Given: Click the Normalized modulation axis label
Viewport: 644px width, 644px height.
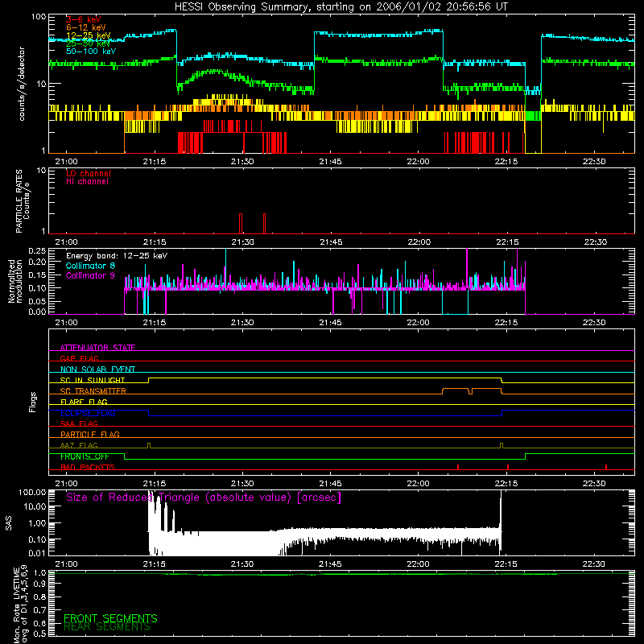Looking at the screenshot, I should [15, 281].
